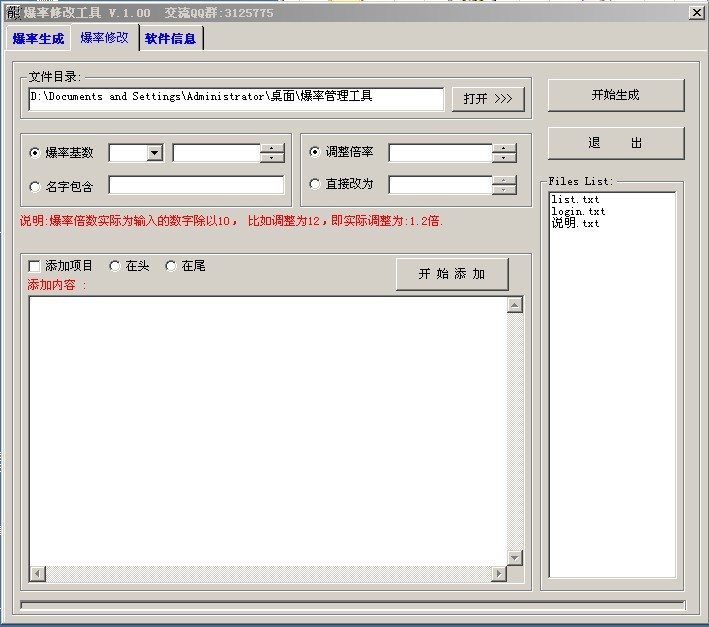
Task: Click the content area's scroll down arrow
Action: tap(515, 557)
